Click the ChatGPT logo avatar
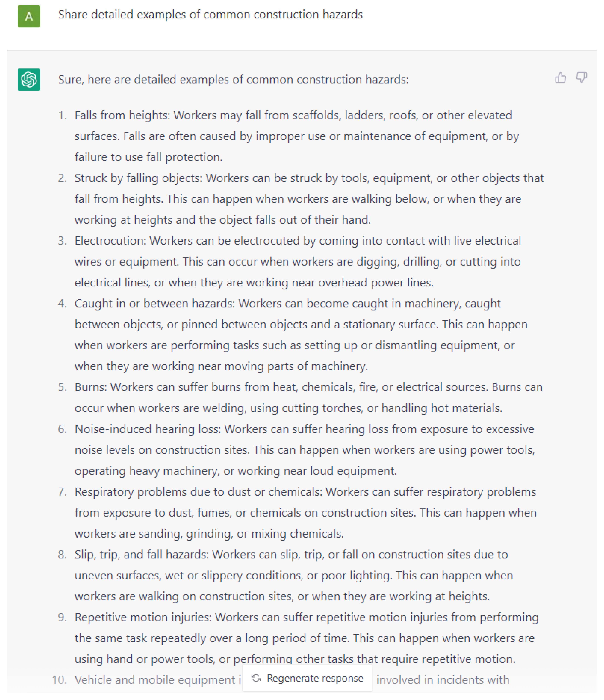 tap(29, 80)
